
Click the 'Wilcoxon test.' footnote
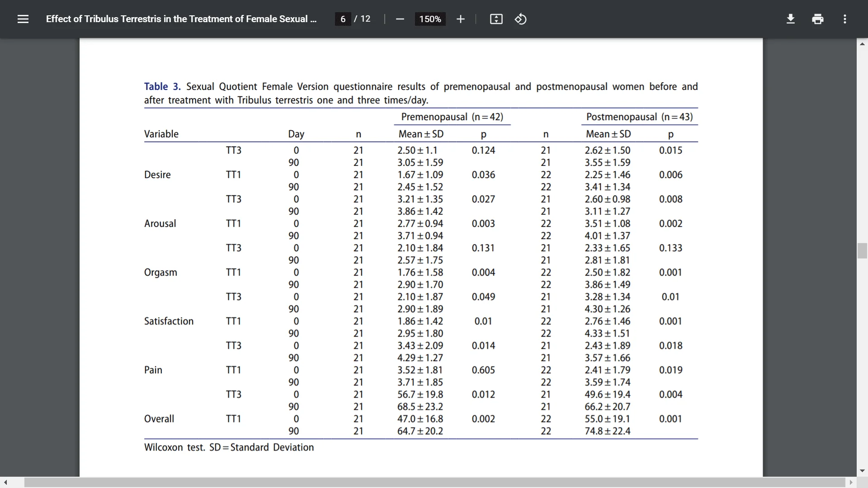pyautogui.click(x=175, y=447)
